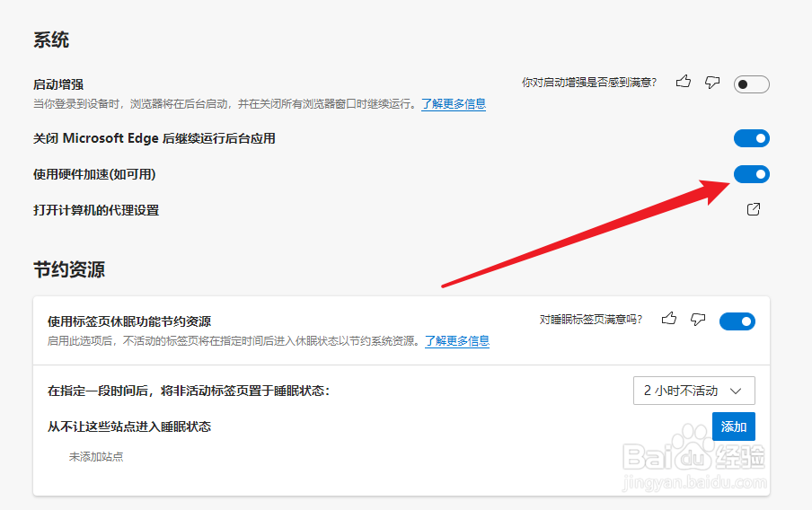Click thumbs up for 睡眠标签页 feedback
Image resolution: width=812 pixels, height=510 pixels.
(x=669, y=318)
